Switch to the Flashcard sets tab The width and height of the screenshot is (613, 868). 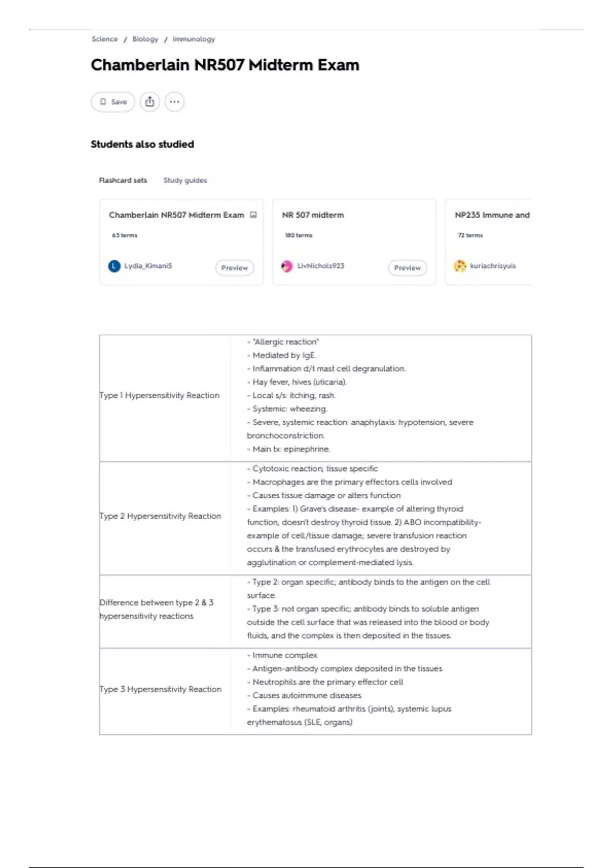tap(123, 180)
